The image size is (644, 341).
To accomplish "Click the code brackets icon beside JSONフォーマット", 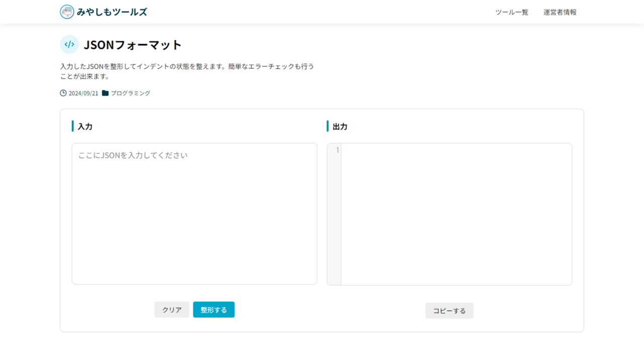I will tap(69, 44).
